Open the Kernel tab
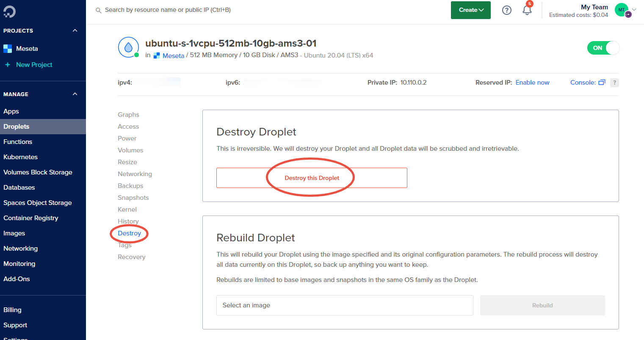 click(x=127, y=210)
